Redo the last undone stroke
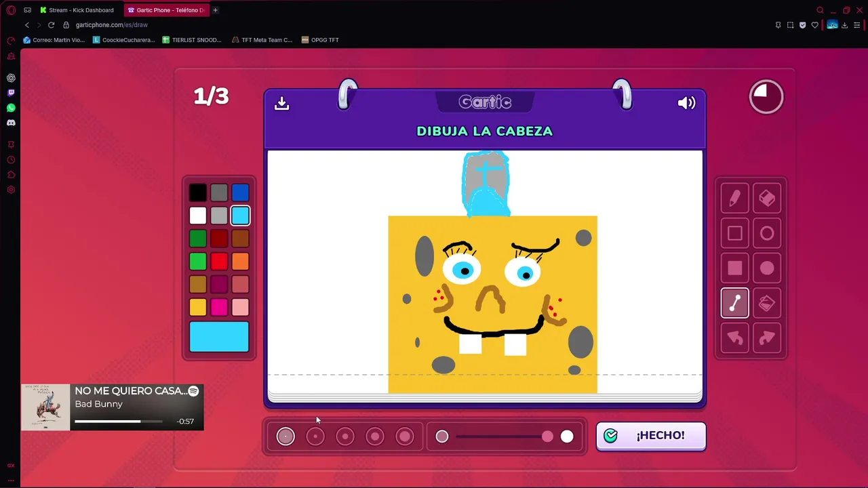Image resolution: width=868 pixels, height=488 pixels. coord(767,338)
